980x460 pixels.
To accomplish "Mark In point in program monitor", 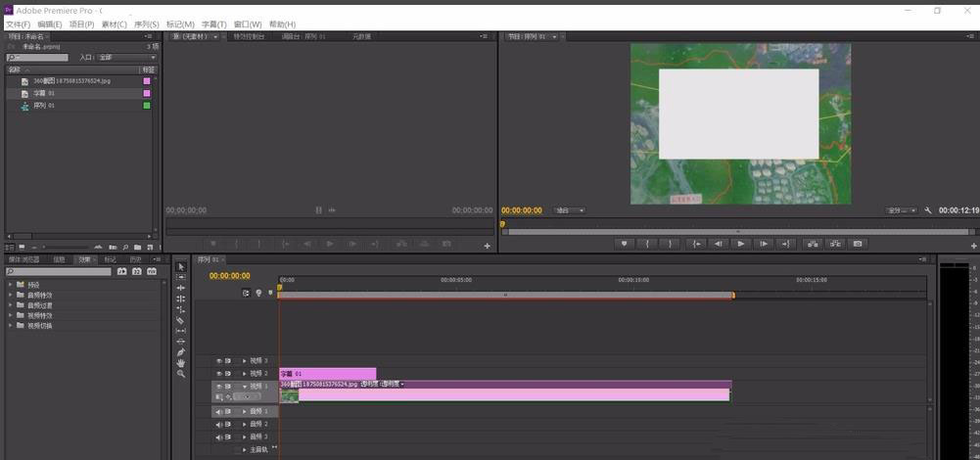I will tap(647, 244).
